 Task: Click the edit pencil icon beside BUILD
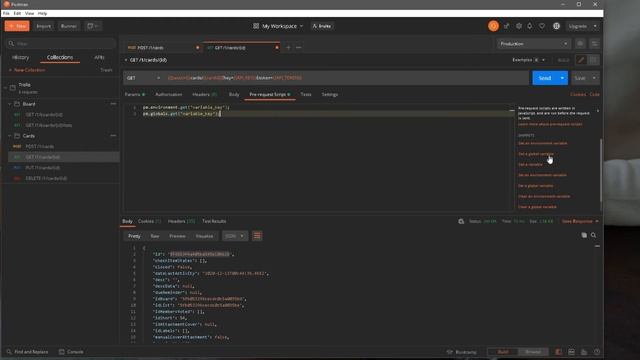pos(581,60)
